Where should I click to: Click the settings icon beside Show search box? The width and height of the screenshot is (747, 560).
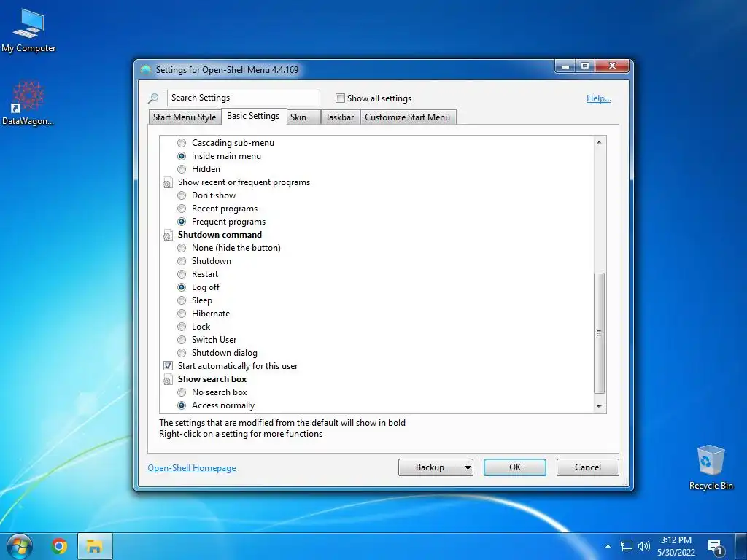point(167,379)
